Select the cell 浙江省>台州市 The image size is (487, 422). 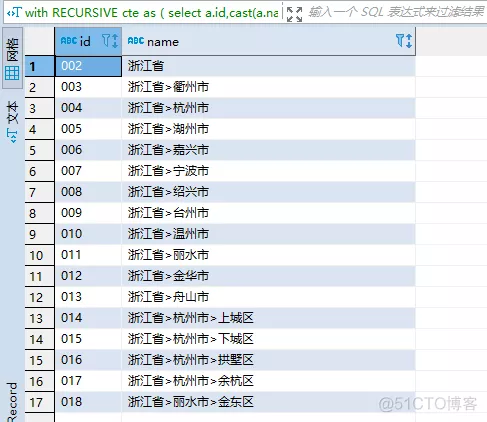[269, 213]
